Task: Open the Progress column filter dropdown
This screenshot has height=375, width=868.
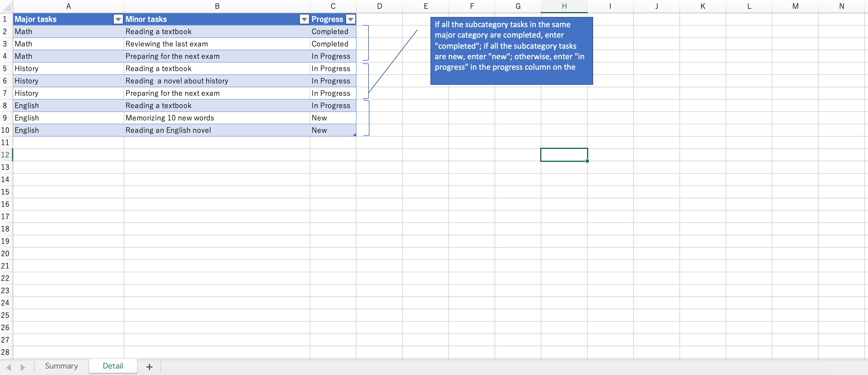Action: pyautogui.click(x=350, y=19)
